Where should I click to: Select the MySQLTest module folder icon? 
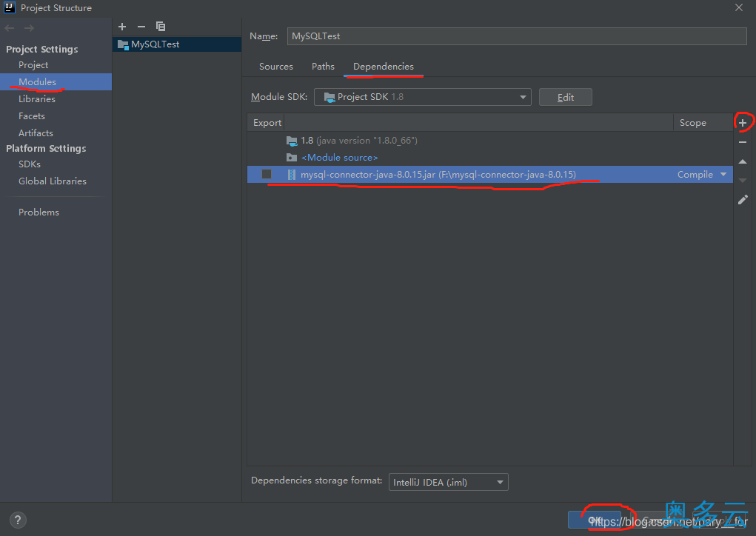pyautogui.click(x=123, y=45)
